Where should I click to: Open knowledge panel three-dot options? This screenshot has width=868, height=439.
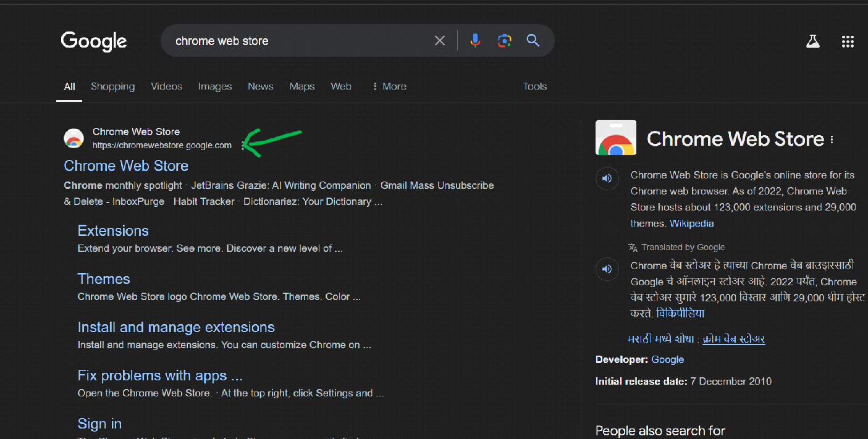832,140
